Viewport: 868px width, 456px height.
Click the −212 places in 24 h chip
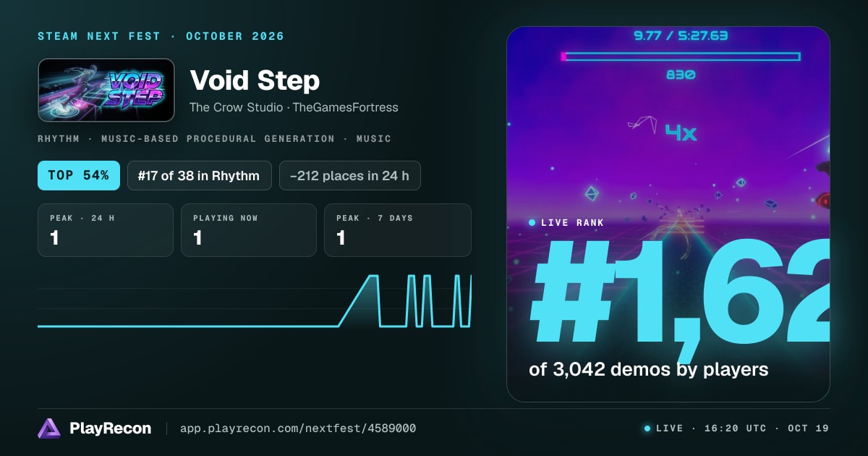[x=350, y=175]
